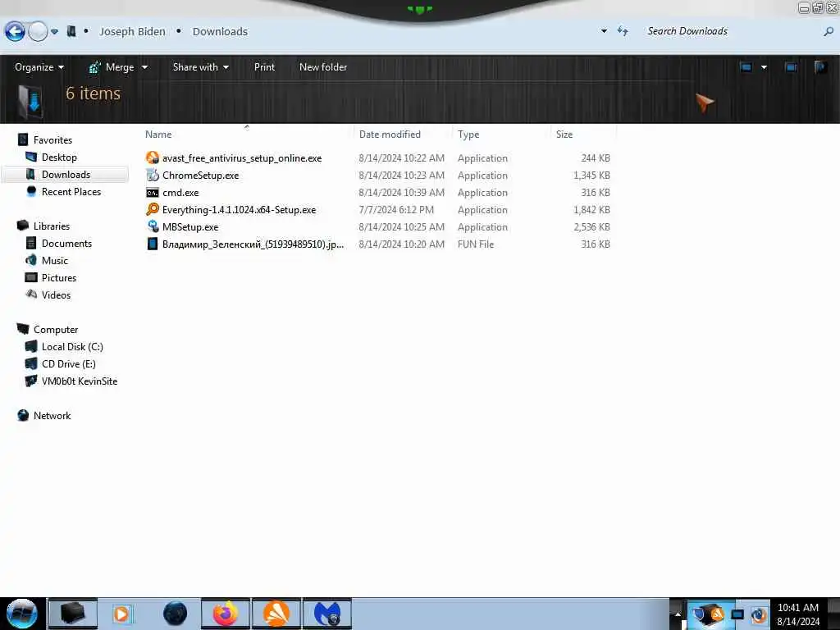Open the Music library
This screenshot has width=840, height=630.
[x=55, y=260]
